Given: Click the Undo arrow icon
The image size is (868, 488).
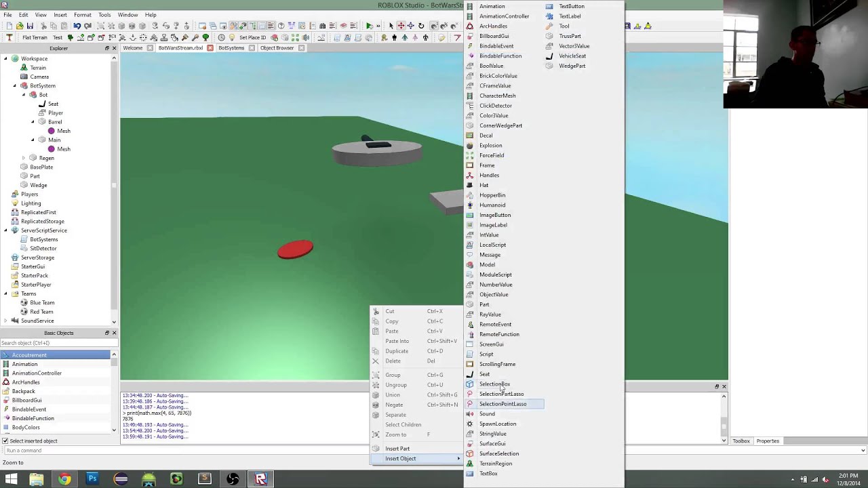Looking at the screenshot, I should point(77,26).
